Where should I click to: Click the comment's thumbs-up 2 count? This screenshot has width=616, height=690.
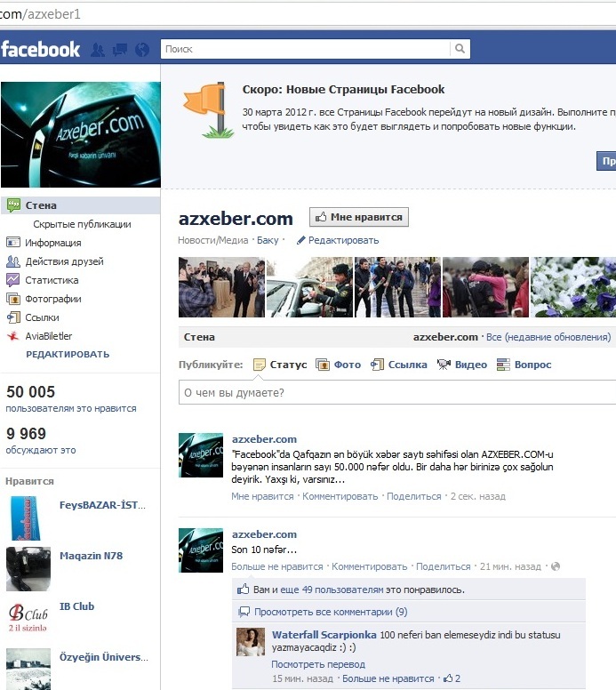coord(452,679)
